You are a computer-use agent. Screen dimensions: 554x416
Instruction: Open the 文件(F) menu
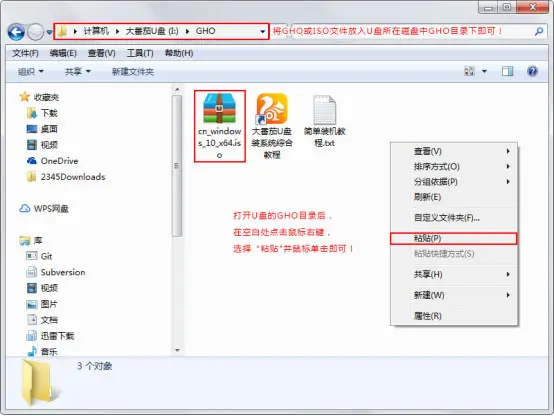25,53
